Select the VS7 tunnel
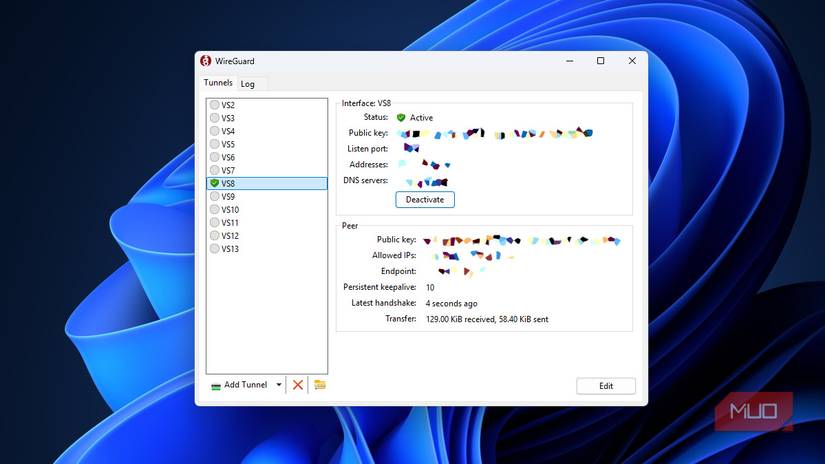 pyautogui.click(x=267, y=170)
